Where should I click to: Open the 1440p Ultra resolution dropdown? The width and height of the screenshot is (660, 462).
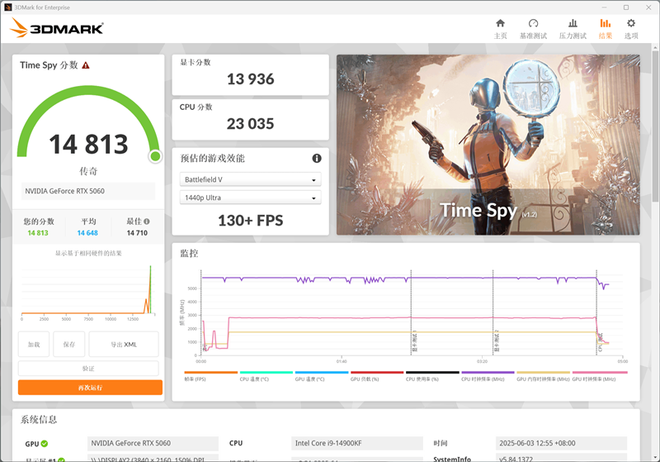(x=249, y=198)
